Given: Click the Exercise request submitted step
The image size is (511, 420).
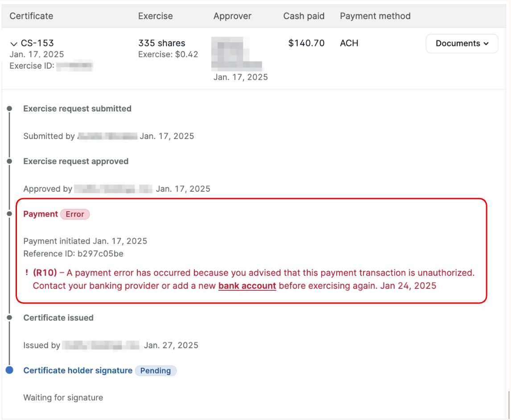Looking at the screenshot, I should pos(77,108).
